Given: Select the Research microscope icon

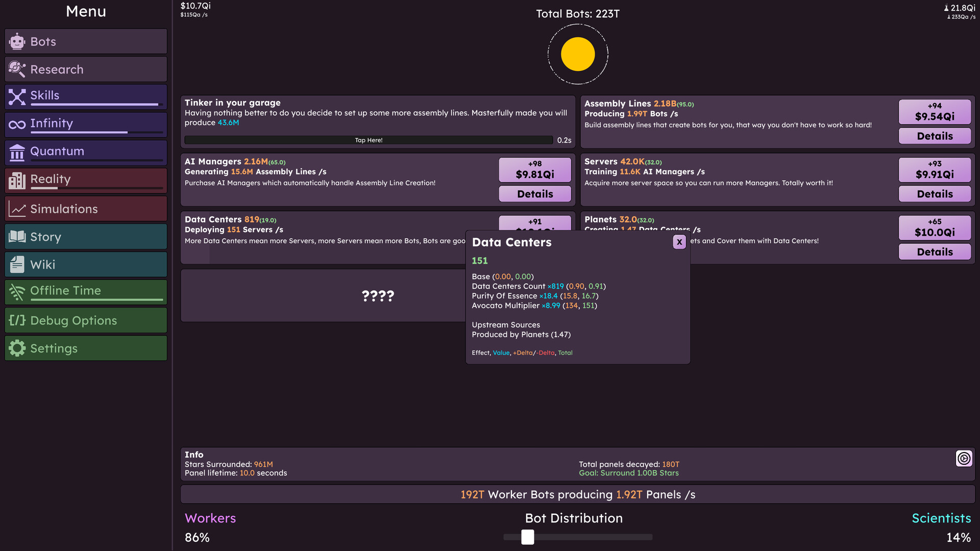Looking at the screenshot, I should click(x=17, y=69).
